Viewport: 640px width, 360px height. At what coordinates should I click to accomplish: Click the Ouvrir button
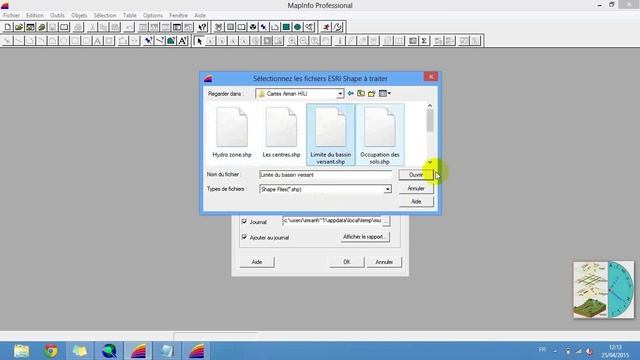pyautogui.click(x=416, y=175)
